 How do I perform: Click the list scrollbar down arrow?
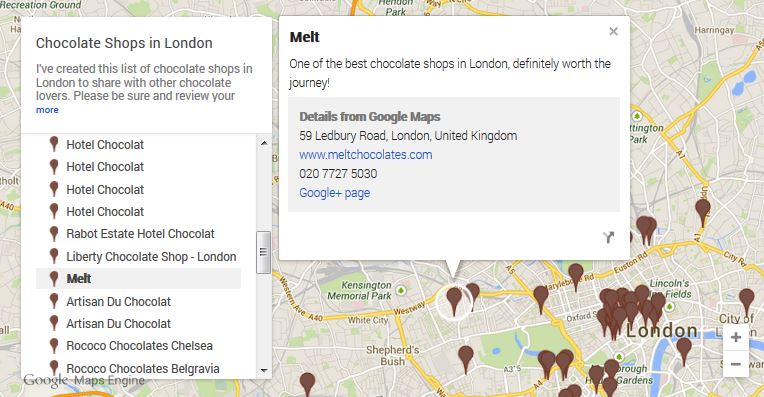pos(264,371)
